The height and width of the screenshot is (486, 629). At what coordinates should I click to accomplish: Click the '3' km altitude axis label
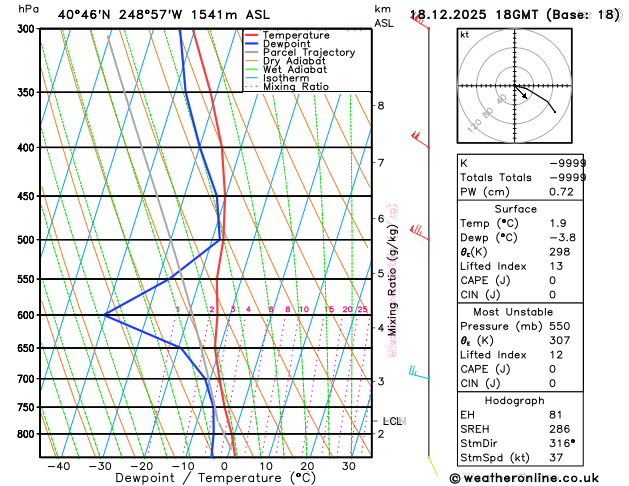(x=381, y=381)
